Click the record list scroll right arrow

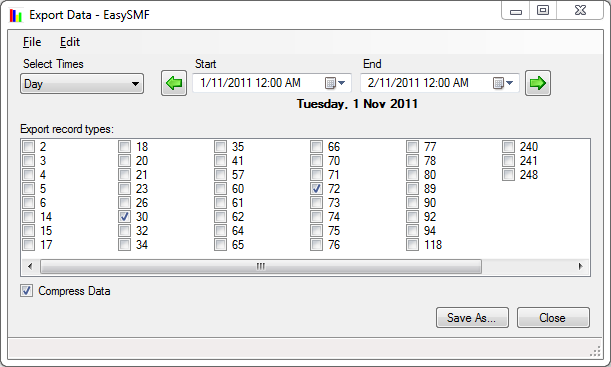(581, 266)
